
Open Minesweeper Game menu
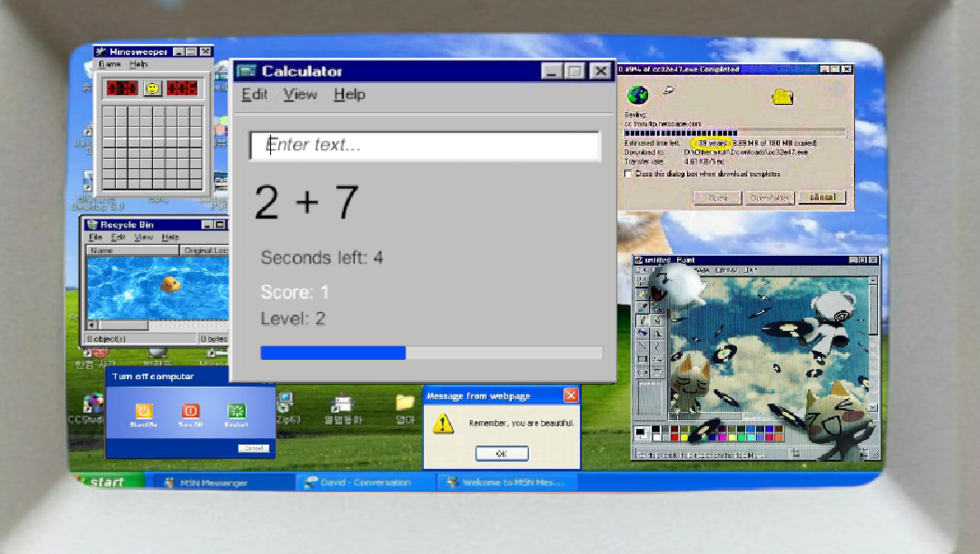[109, 64]
